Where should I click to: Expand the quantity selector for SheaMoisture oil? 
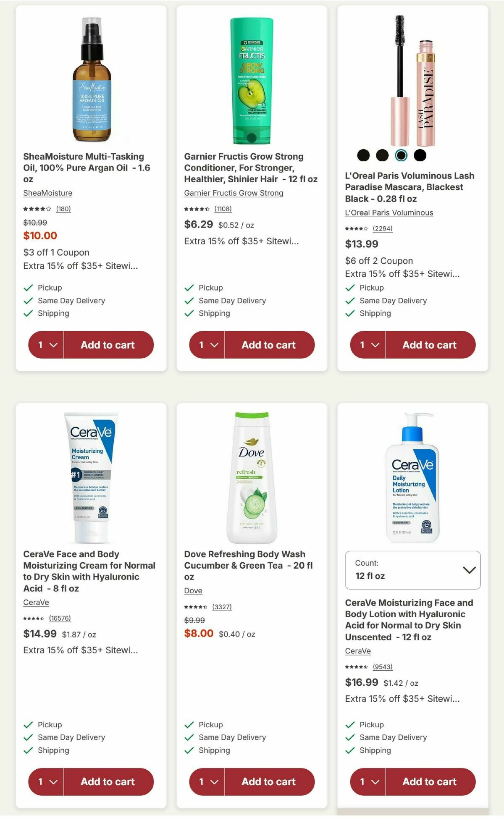(x=46, y=345)
